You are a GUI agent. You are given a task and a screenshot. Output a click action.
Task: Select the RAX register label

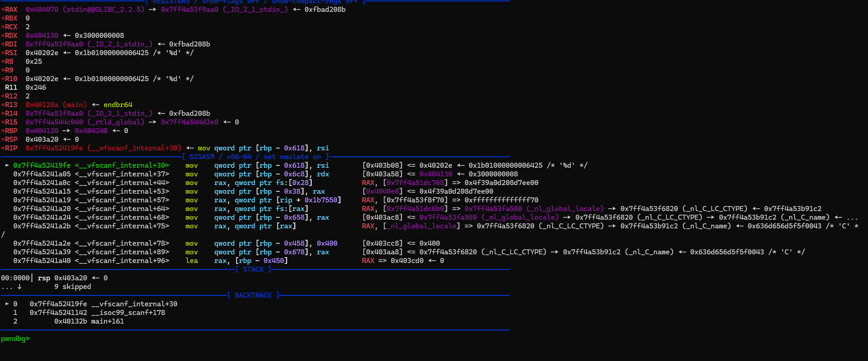11,10
